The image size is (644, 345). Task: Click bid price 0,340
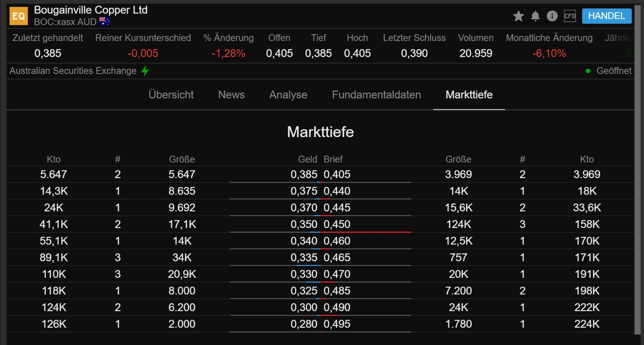304,241
